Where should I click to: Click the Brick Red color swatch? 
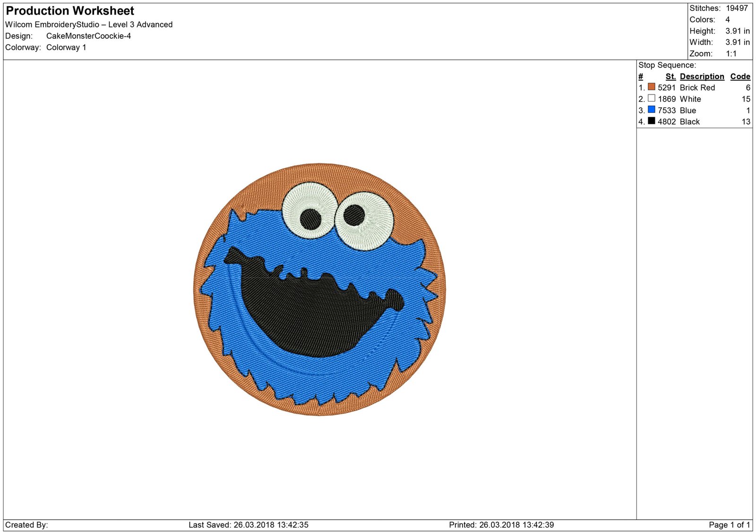coord(652,87)
